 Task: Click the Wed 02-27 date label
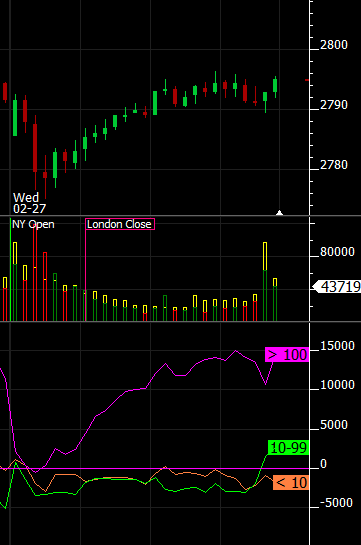(x=29, y=203)
